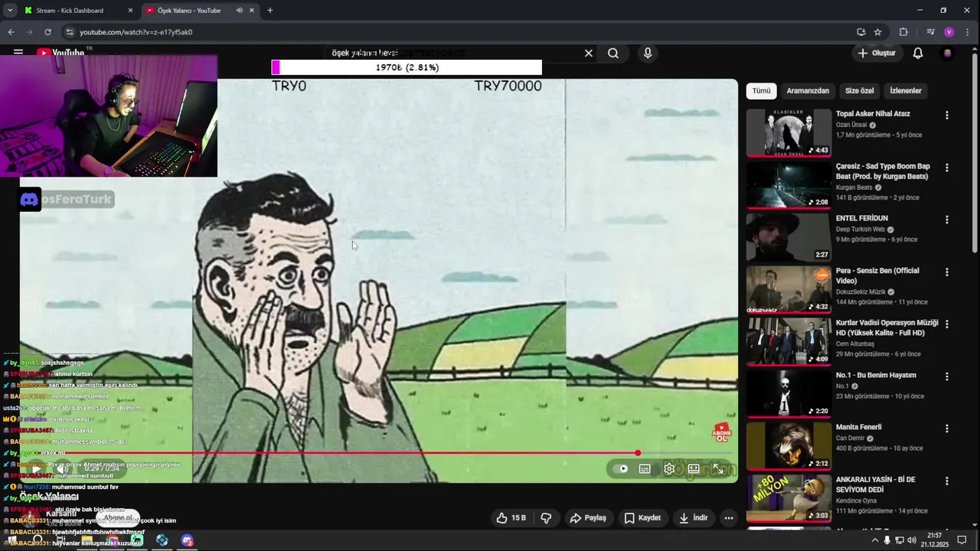Open options menu for Çaresiz Sad Type Beat
This screenshot has height=551, width=980.
click(947, 168)
